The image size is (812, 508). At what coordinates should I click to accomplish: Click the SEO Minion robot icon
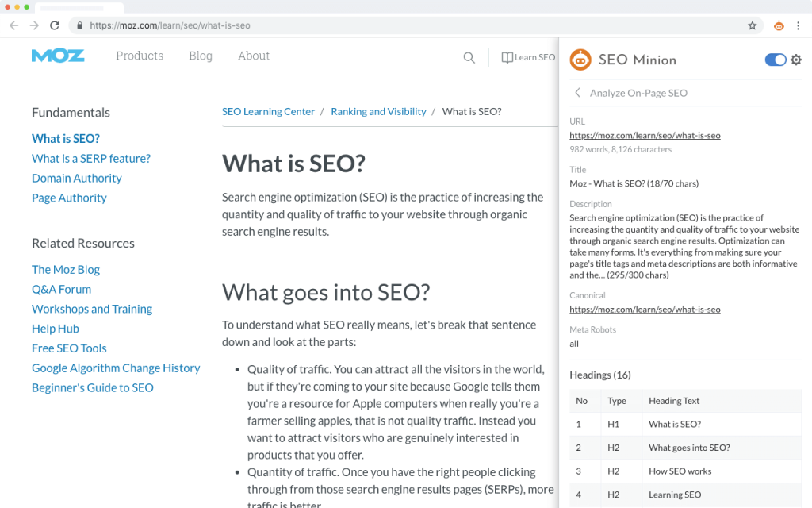coord(580,60)
